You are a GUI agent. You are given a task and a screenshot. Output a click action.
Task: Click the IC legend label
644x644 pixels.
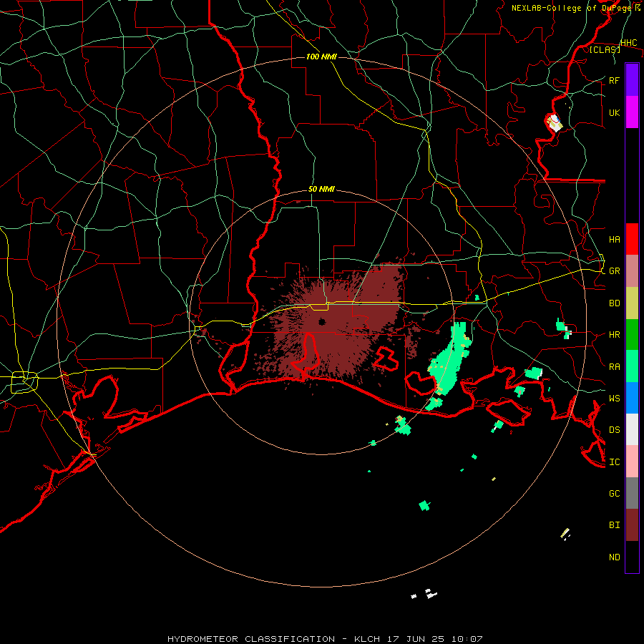click(x=614, y=462)
